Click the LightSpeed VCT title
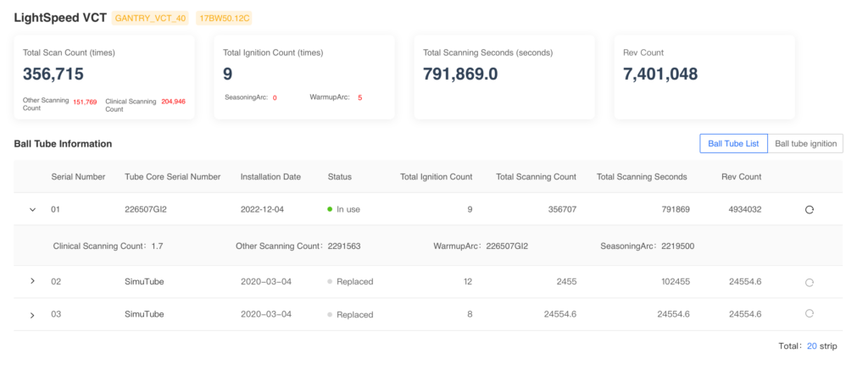Viewport: 868px width, 370px height. pos(60,19)
